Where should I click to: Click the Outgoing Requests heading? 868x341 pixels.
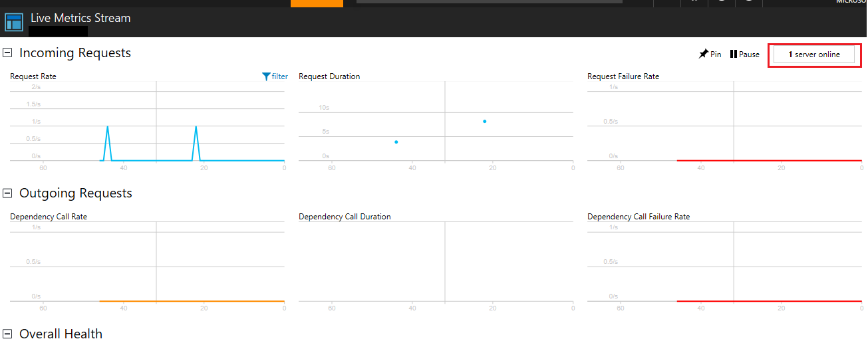(76, 193)
